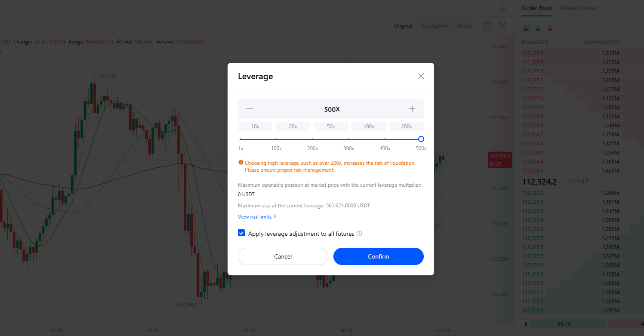
Task: Select the 100x leverage preset
Action: (369, 126)
